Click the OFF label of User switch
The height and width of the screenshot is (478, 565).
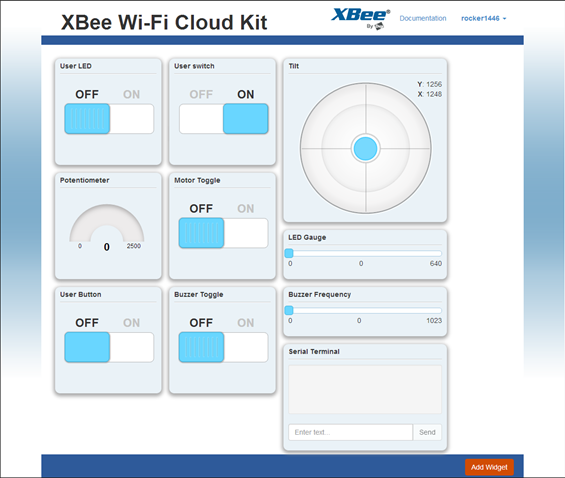[x=201, y=94]
